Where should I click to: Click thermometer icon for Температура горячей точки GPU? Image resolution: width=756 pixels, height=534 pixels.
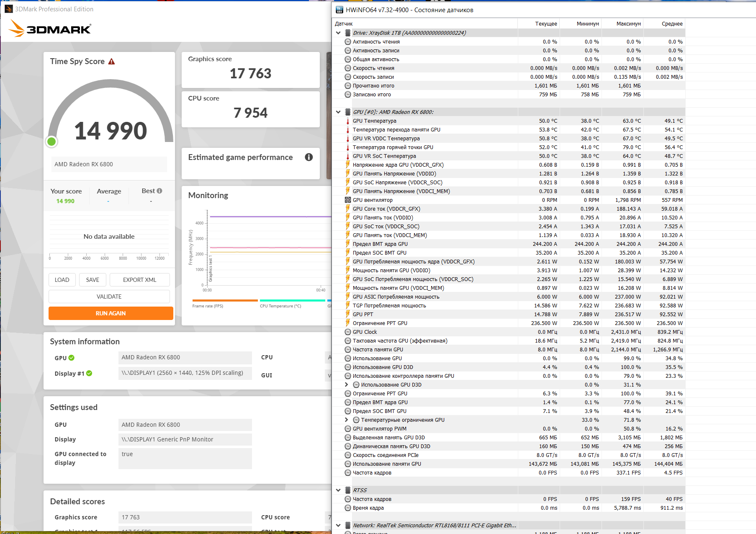point(347,147)
